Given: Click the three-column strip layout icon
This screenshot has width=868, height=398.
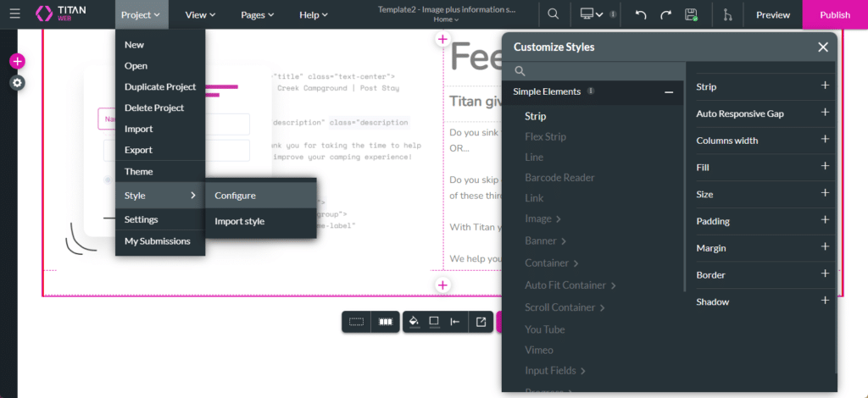Looking at the screenshot, I should 385,322.
